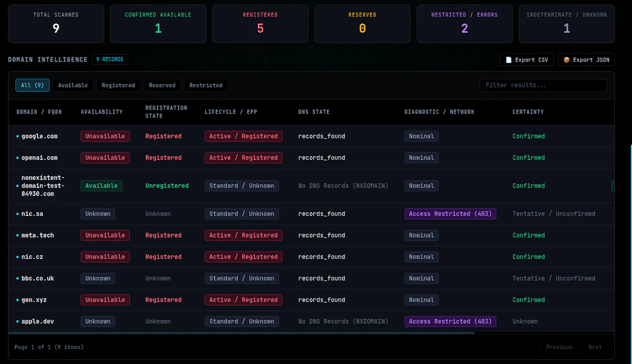Viewport: 632px width, 364px height.
Task: Switch to the Registered filter tab
Action: pos(118,85)
